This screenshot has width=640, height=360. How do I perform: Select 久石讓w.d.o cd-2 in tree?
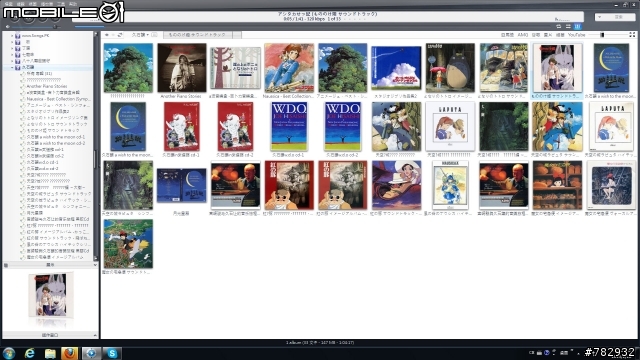tap(42, 169)
